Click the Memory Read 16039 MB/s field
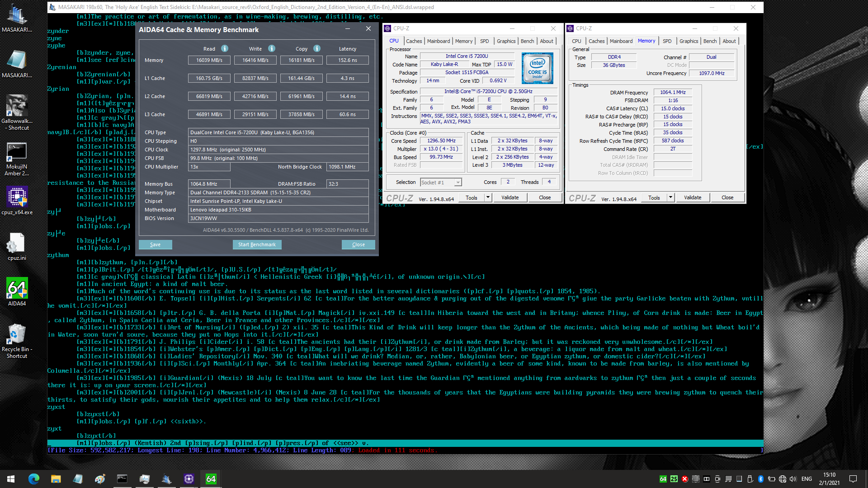Image resolution: width=868 pixels, height=488 pixels. (x=209, y=60)
